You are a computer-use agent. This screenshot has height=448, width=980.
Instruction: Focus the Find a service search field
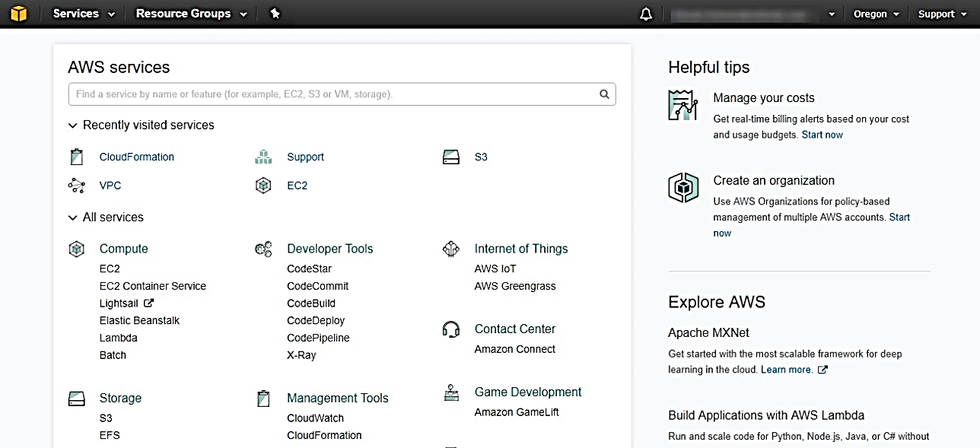[342, 94]
